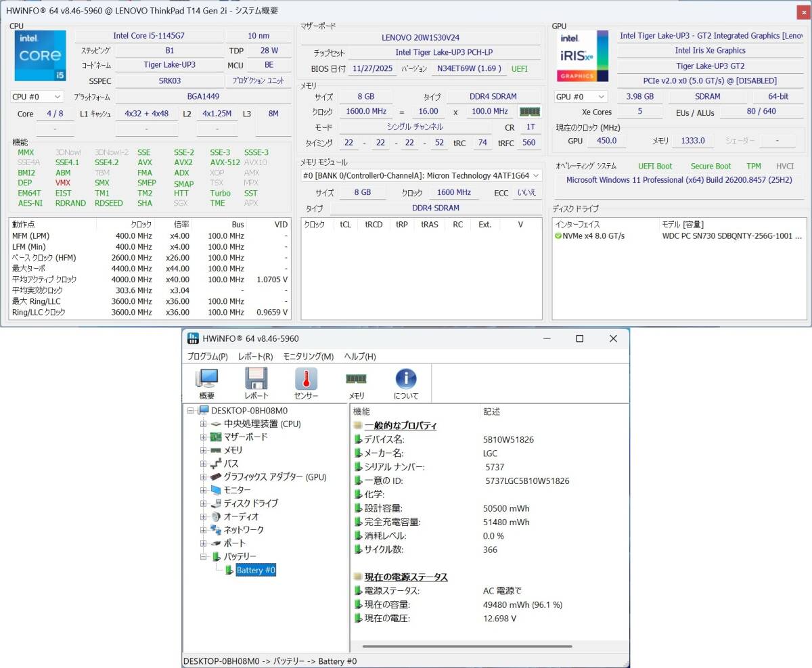Click the memory module icon beside 100.0 MHz
Viewport: 812px width, 668px height.
pos(528,111)
